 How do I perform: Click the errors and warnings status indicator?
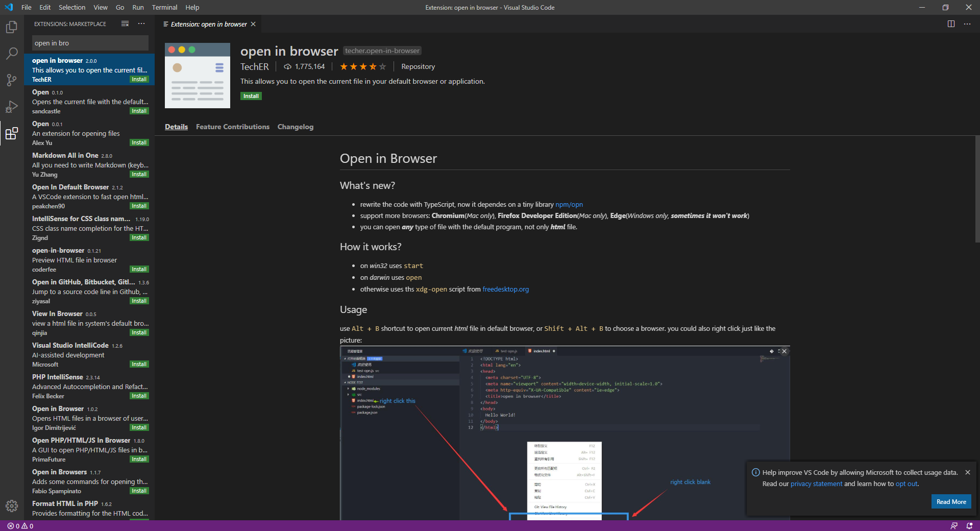point(20,526)
